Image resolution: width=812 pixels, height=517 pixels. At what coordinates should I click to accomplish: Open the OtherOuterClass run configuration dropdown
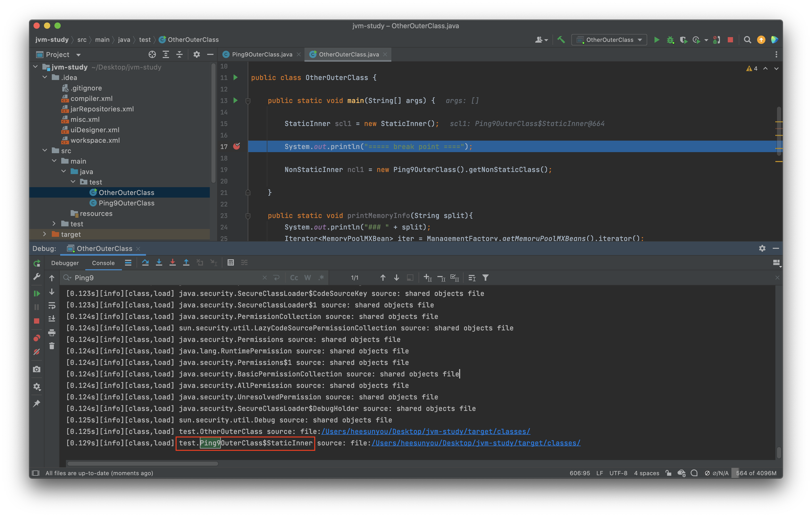609,40
